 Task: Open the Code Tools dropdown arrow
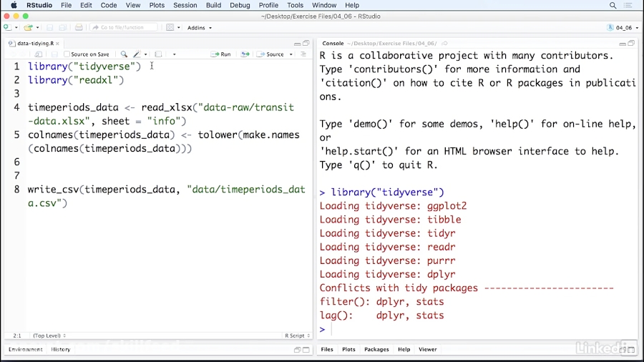point(145,54)
